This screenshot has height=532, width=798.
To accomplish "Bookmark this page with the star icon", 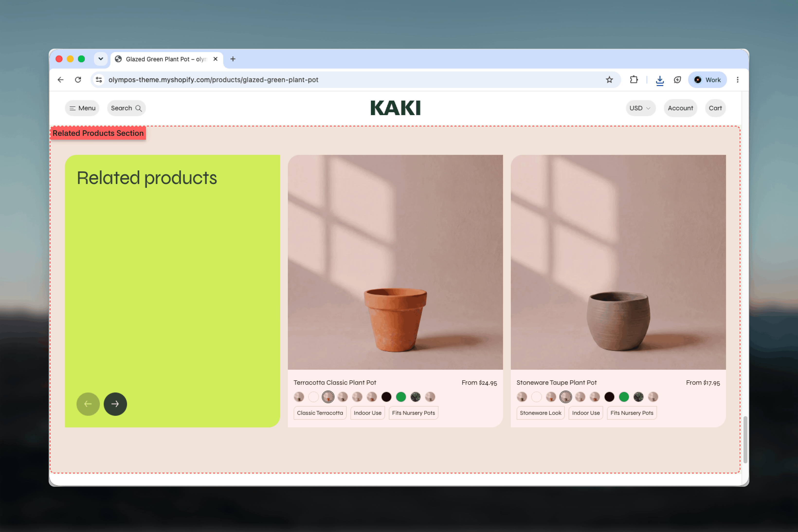I will [609, 80].
